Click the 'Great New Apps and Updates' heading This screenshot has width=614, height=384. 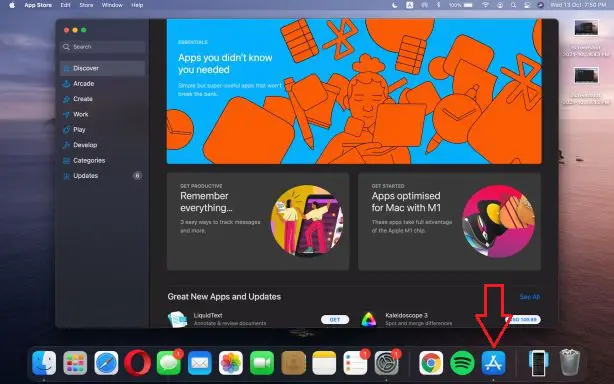point(224,297)
